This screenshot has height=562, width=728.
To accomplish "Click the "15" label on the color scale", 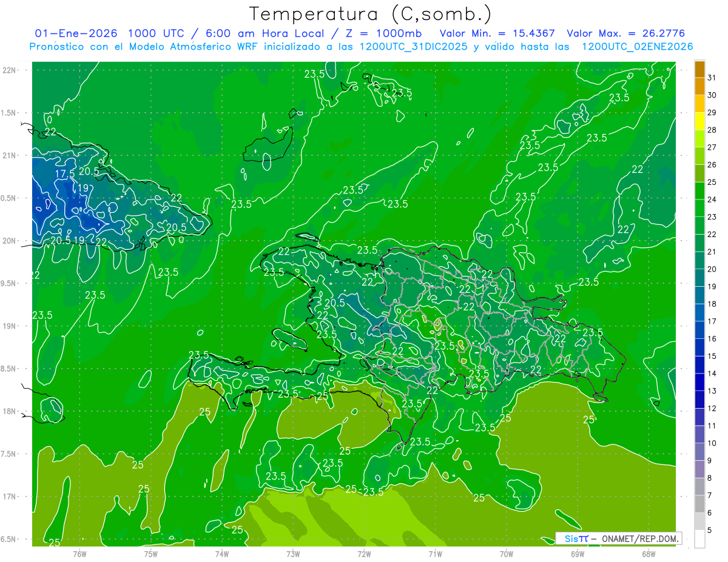I will pos(712,356).
